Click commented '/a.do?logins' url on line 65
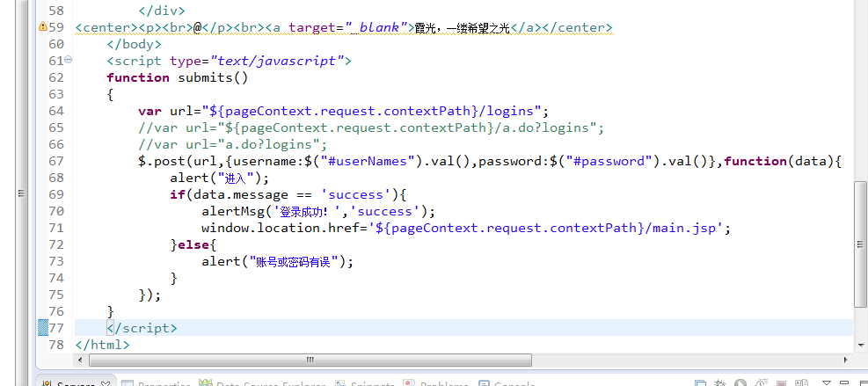 [540, 127]
